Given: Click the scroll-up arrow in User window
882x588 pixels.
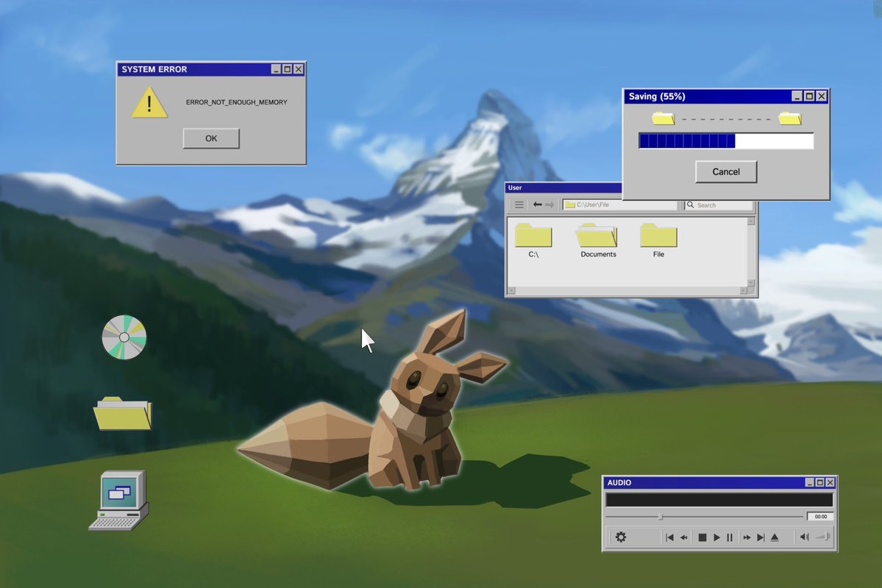Looking at the screenshot, I should tap(751, 221).
